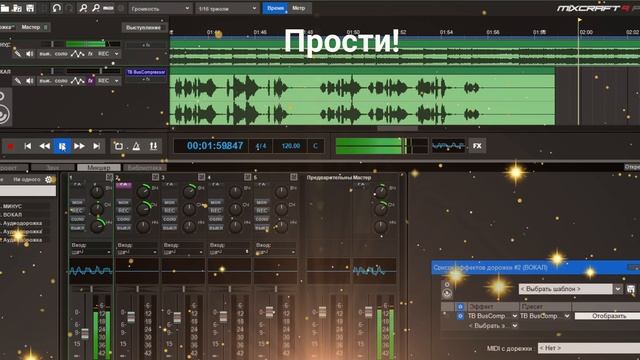Mute ВОКАЛ track with вык. button

[45, 81]
